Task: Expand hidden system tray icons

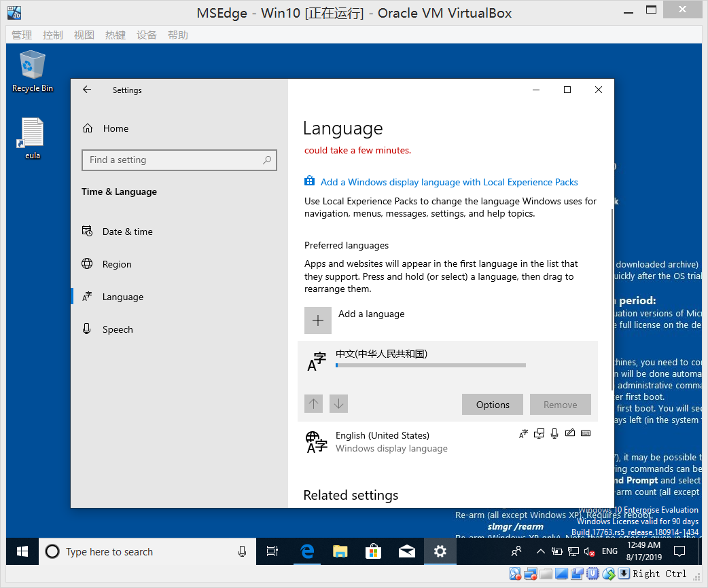Action: click(540, 551)
